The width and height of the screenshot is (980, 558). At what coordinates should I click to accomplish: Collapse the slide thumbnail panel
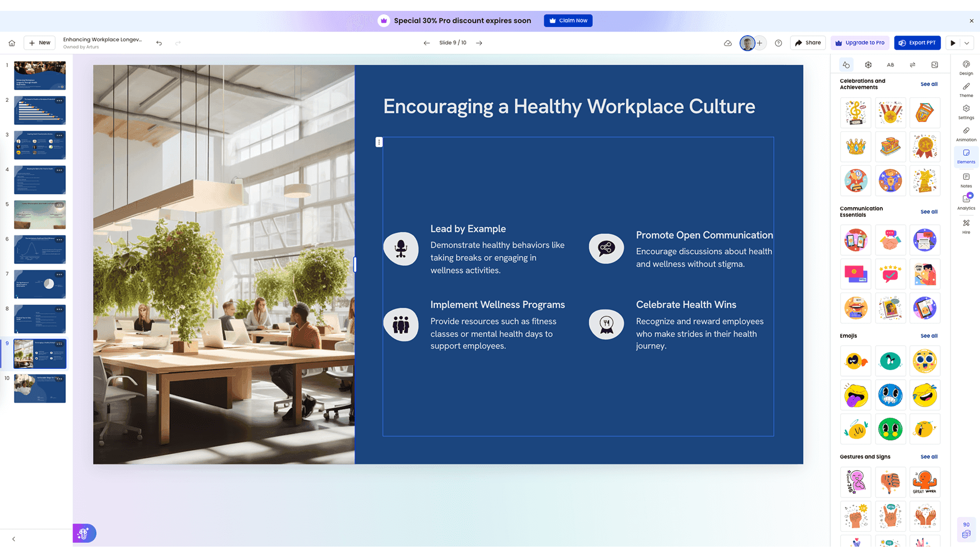tap(13, 539)
